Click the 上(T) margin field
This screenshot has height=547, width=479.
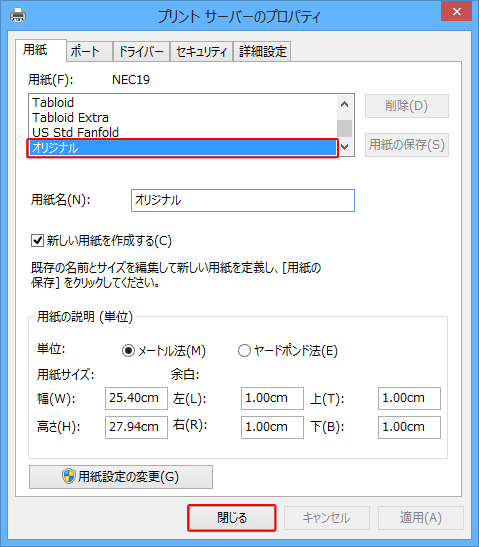pos(409,398)
